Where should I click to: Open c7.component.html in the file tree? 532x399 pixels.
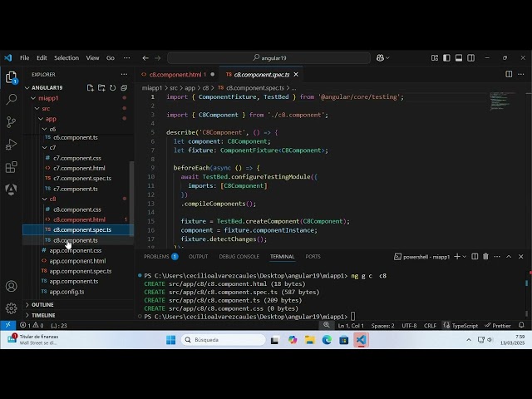click(78, 168)
